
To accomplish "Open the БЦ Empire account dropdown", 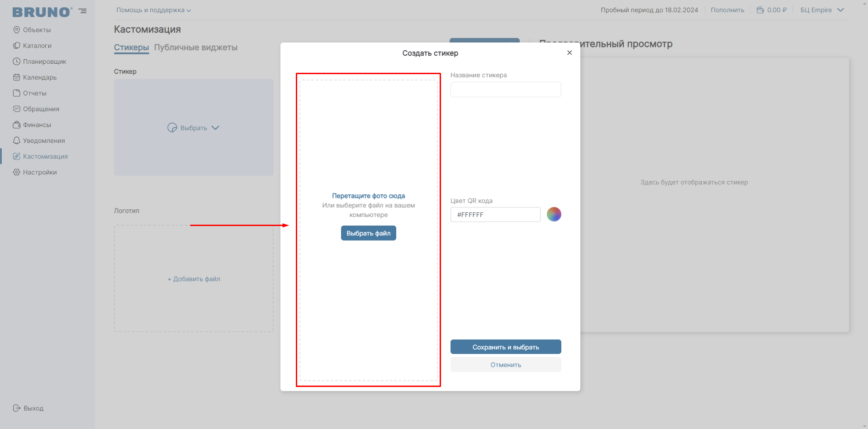I will [822, 10].
